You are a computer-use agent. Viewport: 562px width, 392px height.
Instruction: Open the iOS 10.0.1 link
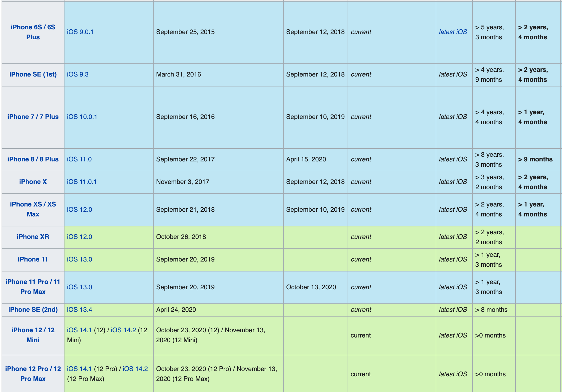point(82,117)
